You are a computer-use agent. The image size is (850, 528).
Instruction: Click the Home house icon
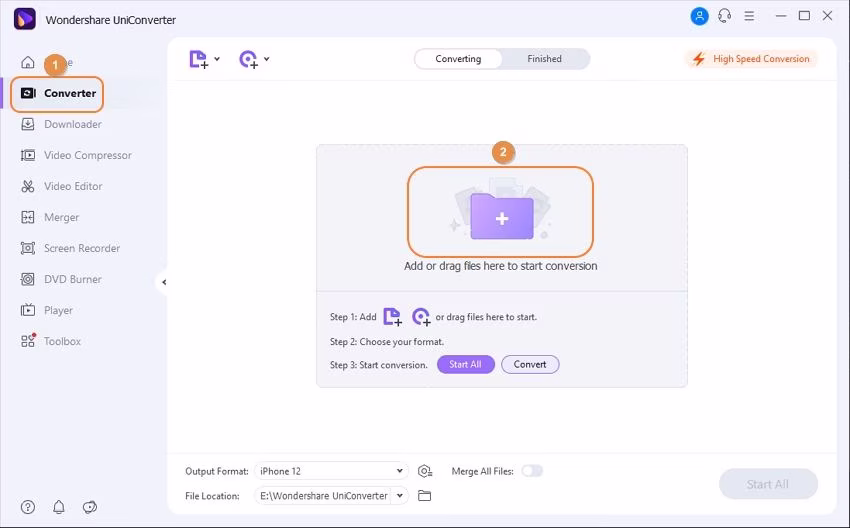28,62
